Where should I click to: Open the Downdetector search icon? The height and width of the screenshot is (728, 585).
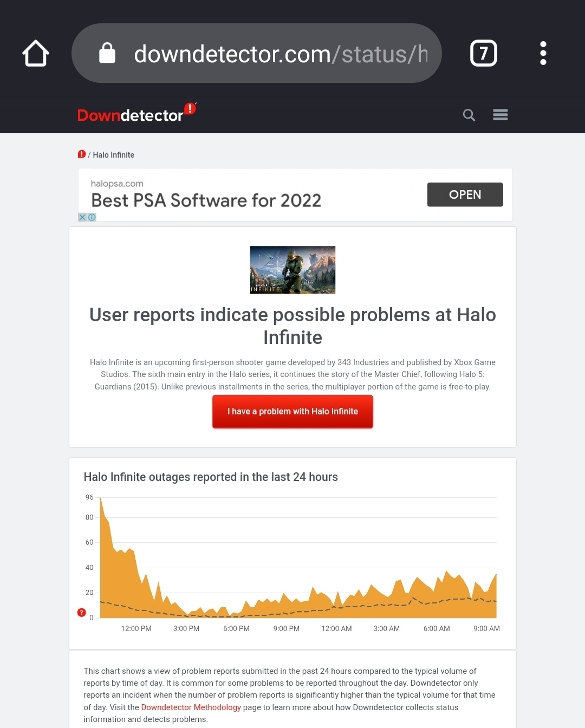point(469,115)
